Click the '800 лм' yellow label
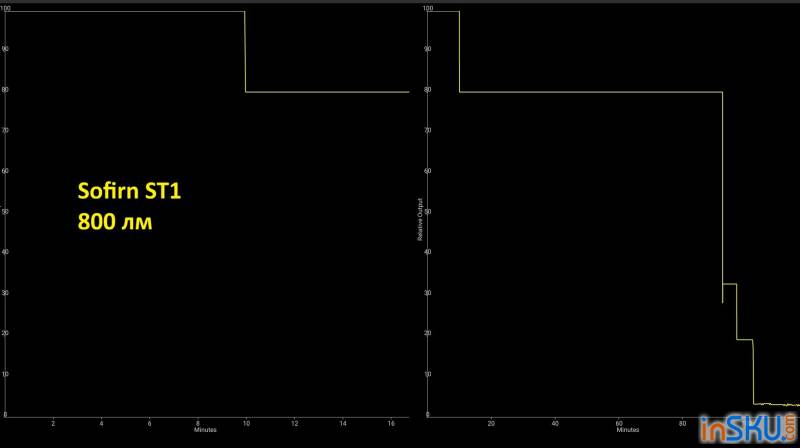The height and width of the screenshot is (448, 800). [x=115, y=222]
